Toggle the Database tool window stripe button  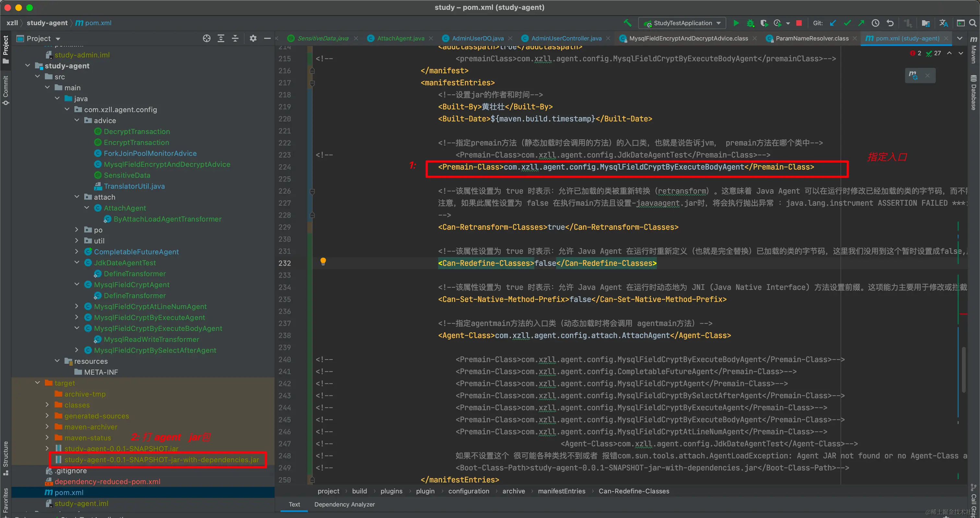pyautogui.click(x=974, y=92)
